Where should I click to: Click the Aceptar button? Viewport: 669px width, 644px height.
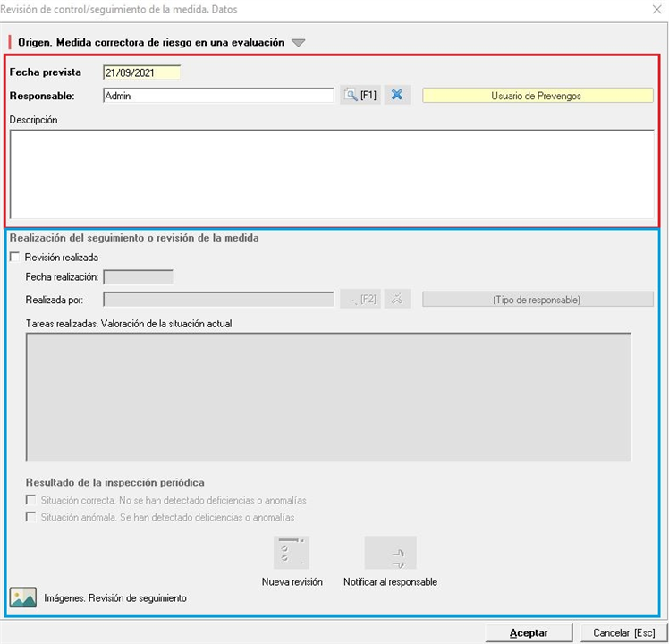529,633
